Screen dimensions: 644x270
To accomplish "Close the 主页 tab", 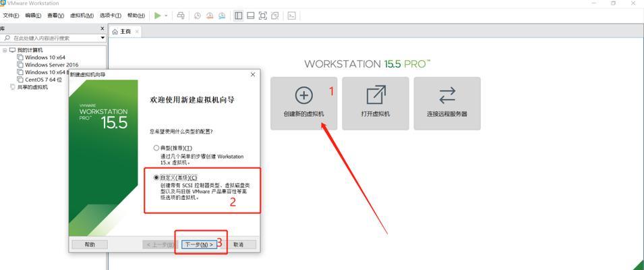I will point(137,32).
